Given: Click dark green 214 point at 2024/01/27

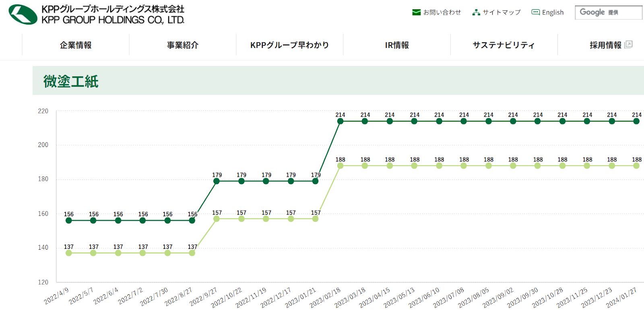Looking at the screenshot, I should [636, 121].
